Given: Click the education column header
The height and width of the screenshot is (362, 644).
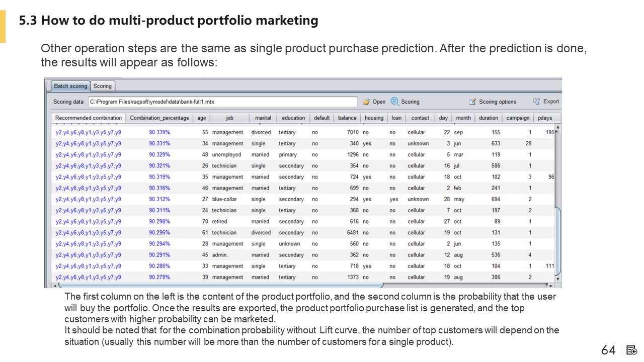Looking at the screenshot, I should click(x=293, y=118).
